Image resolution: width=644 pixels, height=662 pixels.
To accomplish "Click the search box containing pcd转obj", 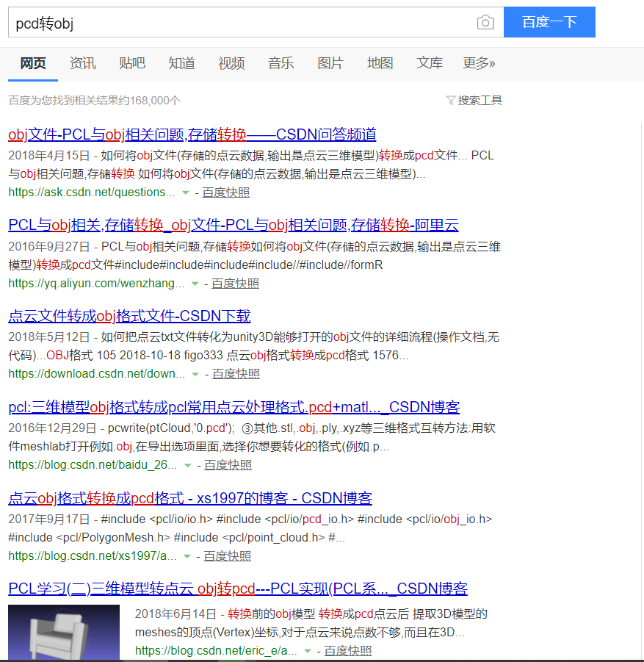I will tap(256, 22).
